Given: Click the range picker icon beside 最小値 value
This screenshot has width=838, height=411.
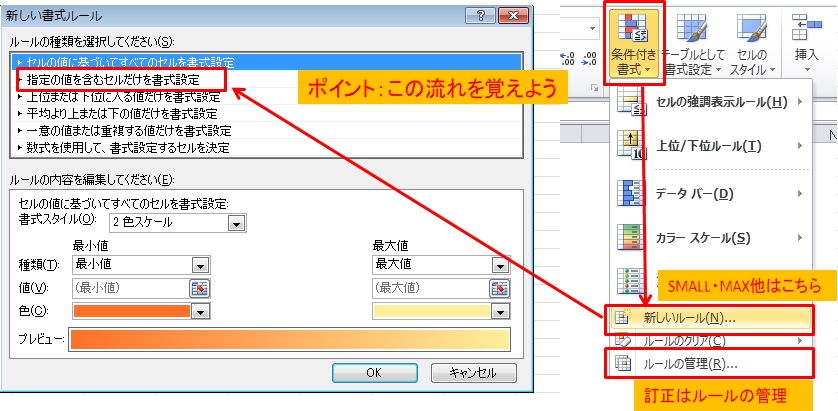Looking at the screenshot, I should 200,288.
